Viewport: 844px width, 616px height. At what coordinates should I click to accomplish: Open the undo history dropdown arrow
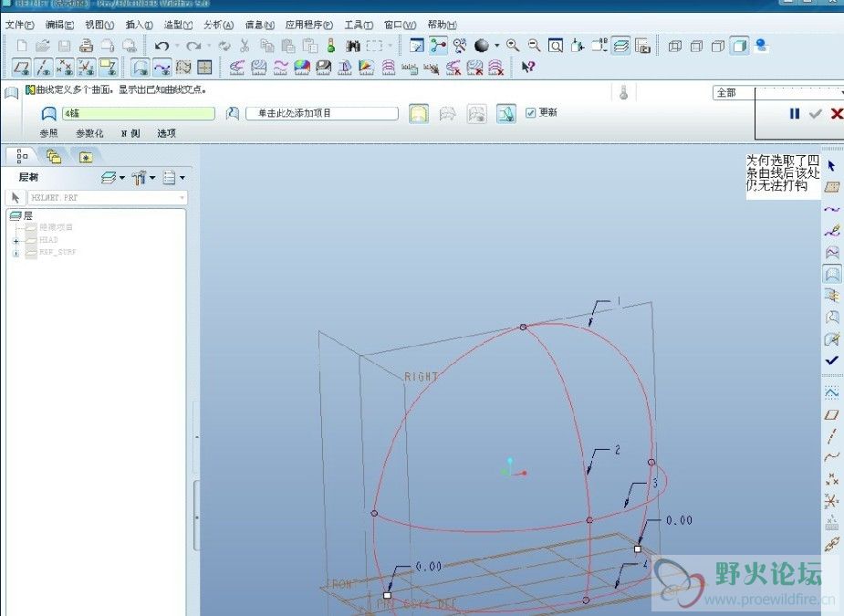[x=176, y=47]
